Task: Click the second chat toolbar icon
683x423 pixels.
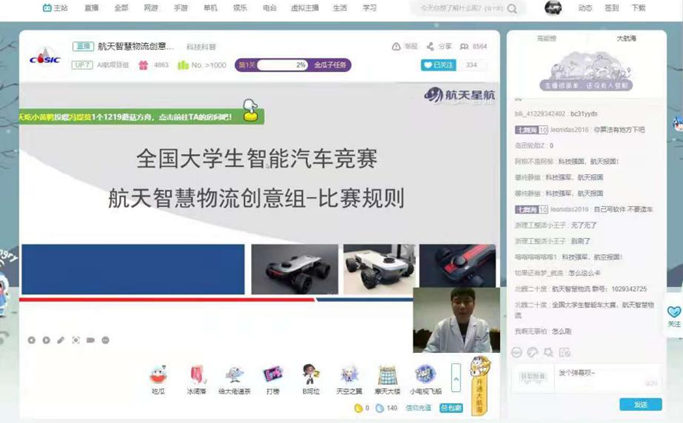Action: (532, 352)
